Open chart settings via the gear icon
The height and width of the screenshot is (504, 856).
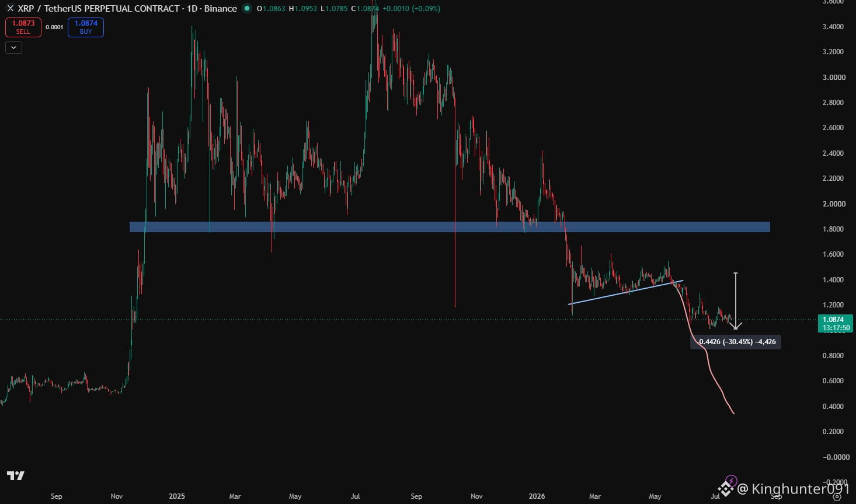click(x=836, y=497)
